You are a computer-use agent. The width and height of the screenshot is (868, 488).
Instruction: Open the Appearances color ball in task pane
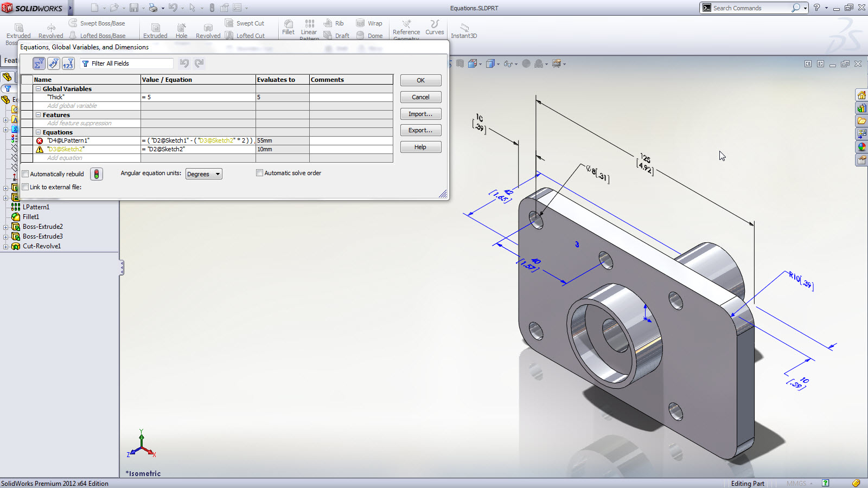[x=861, y=147]
